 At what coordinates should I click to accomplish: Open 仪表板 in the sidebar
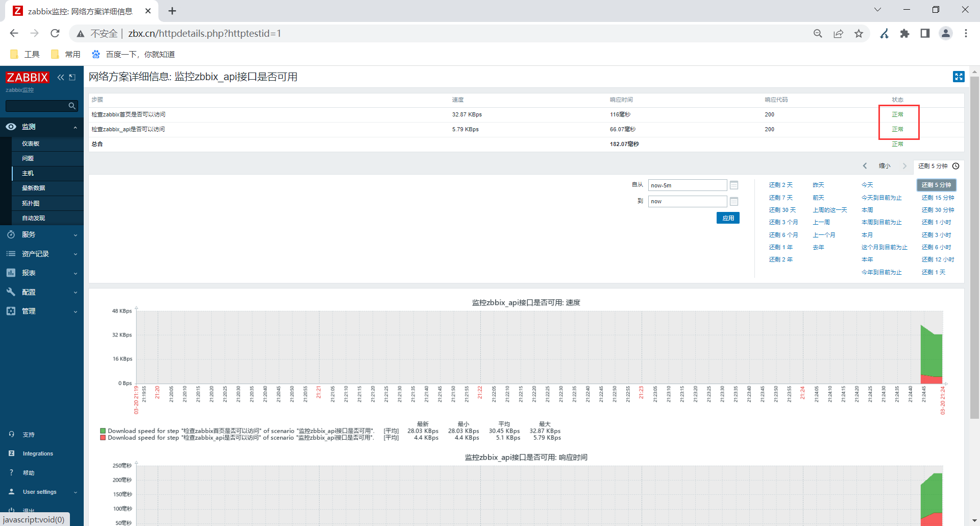(31, 144)
